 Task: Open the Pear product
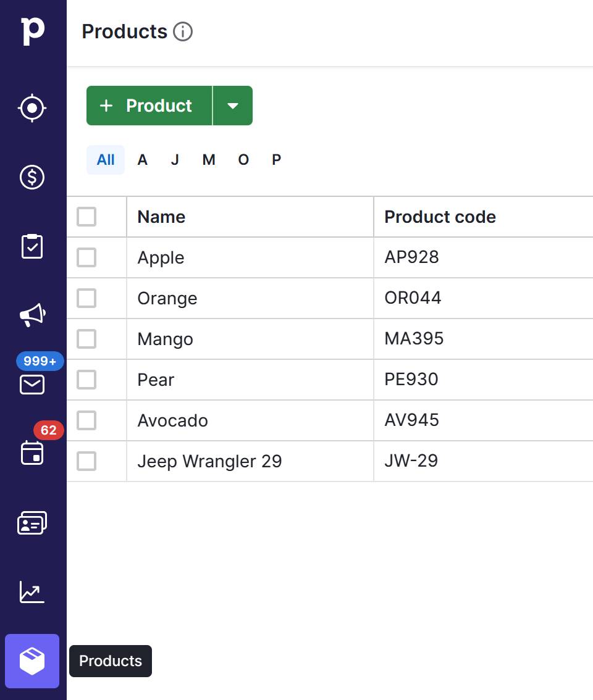(x=156, y=380)
